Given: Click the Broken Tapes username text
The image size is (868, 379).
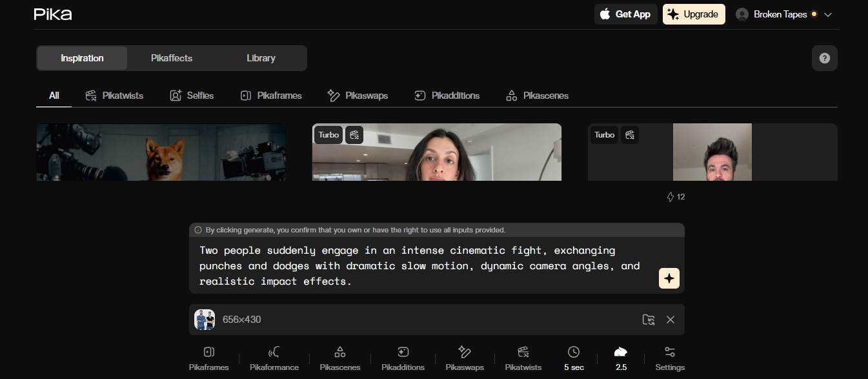Looking at the screenshot, I should [780, 14].
